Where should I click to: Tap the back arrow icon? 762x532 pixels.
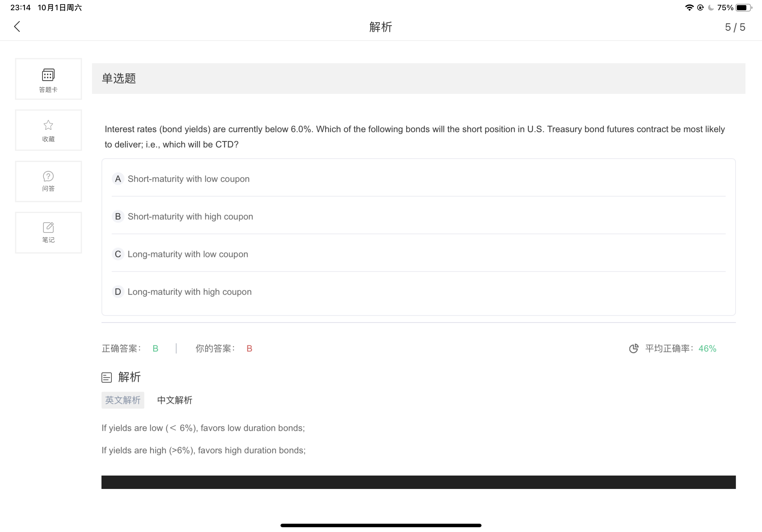tap(17, 26)
